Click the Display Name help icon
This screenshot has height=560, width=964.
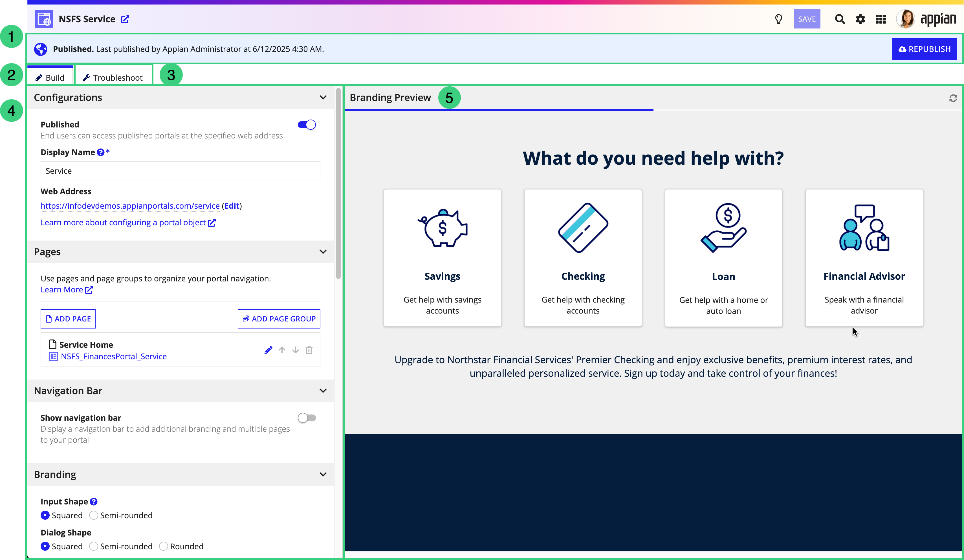click(101, 152)
